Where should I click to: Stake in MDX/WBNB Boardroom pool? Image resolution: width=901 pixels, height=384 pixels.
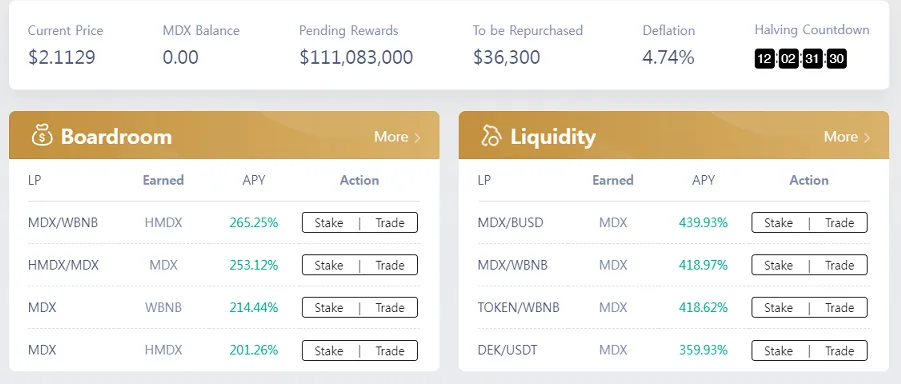(x=329, y=223)
